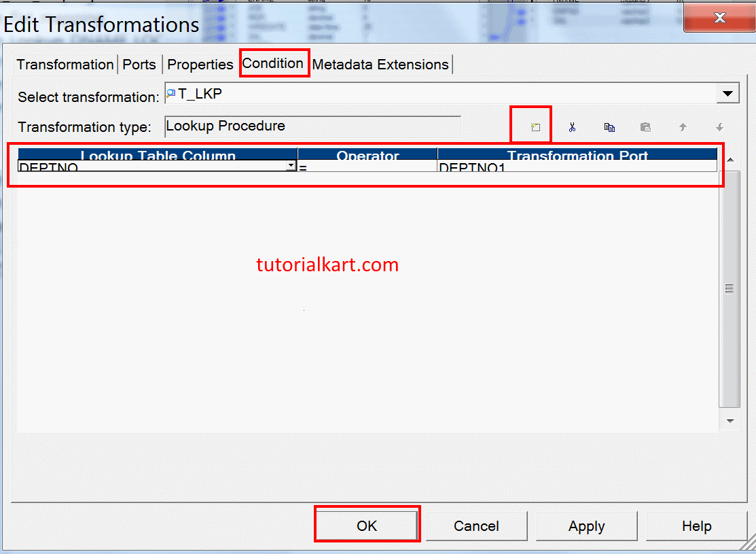Viewport: 756px width, 554px height.
Task: Move the condition up using arrow icon
Action: 682,127
